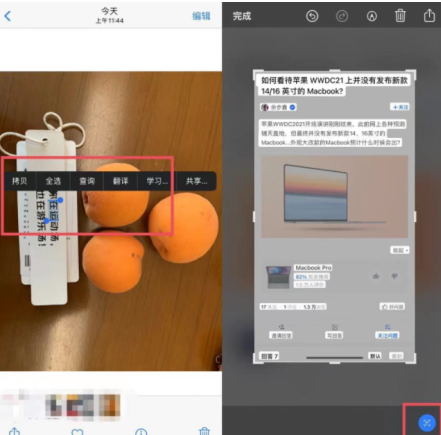Viewport: 441px width, 435px height.
Task: Redo the markup action
Action: click(x=342, y=16)
